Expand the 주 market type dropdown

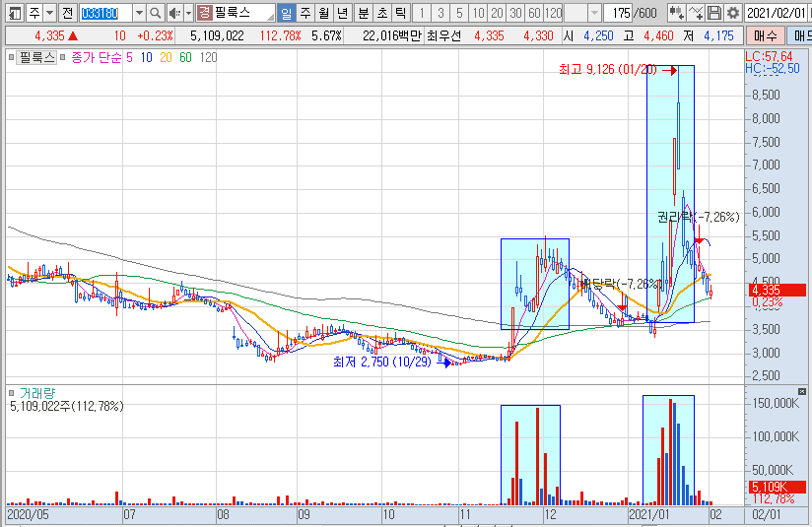pyautogui.click(x=48, y=14)
